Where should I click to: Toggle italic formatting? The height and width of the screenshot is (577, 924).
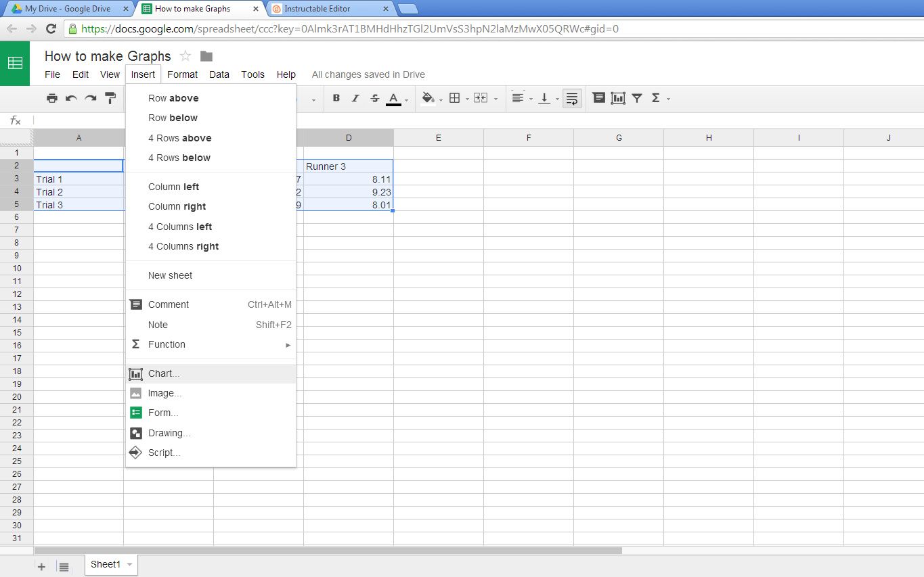[x=355, y=98]
